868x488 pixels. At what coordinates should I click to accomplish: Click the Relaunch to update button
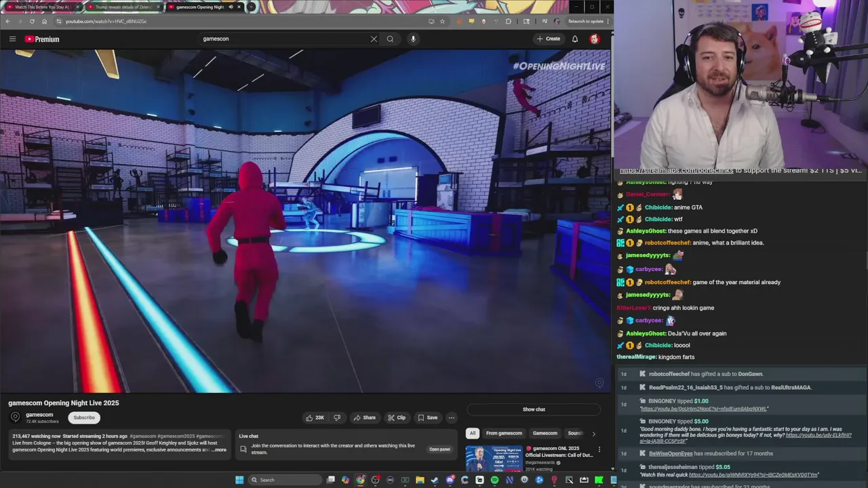click(585, 21)
